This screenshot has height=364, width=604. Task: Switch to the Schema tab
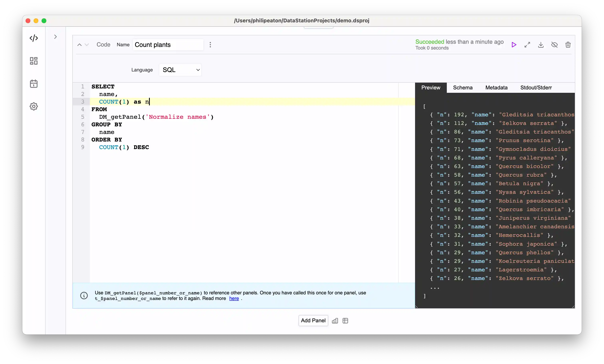pyautogui.click(x=463, y=88)
